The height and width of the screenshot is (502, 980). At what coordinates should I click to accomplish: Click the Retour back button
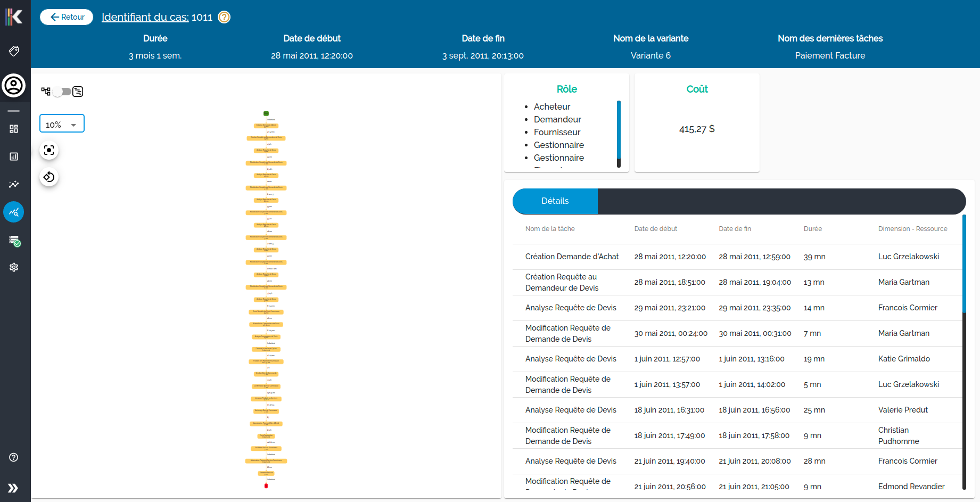(67, 17)
